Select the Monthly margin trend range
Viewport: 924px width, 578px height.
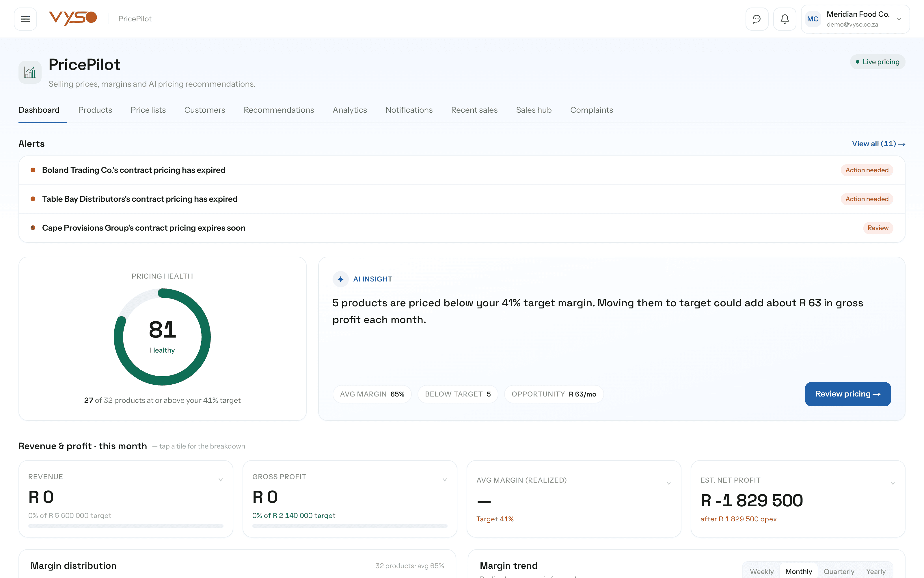tap(798, 571)
